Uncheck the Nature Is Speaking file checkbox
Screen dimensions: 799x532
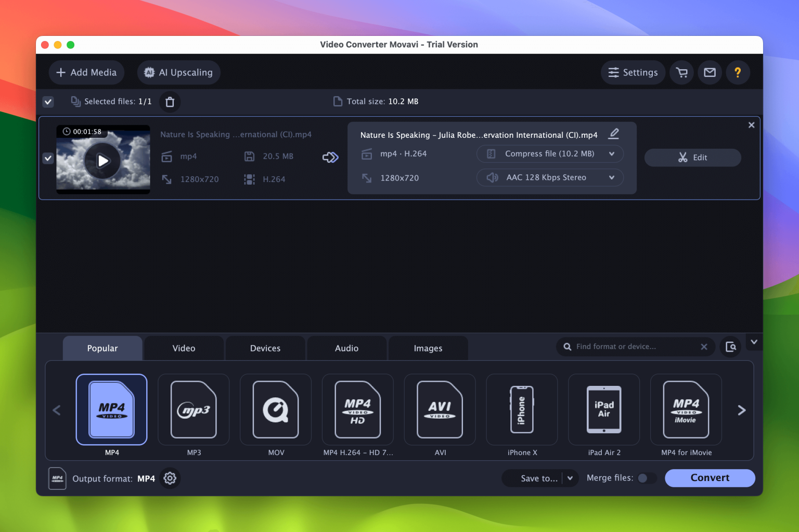pos(48,158)
